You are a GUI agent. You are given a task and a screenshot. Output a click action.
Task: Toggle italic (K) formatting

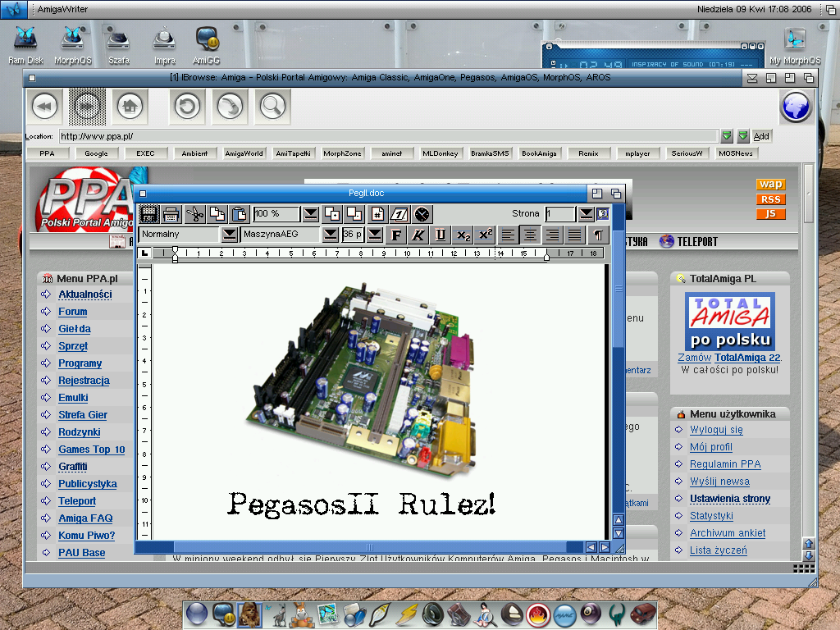tap(418, 235)
